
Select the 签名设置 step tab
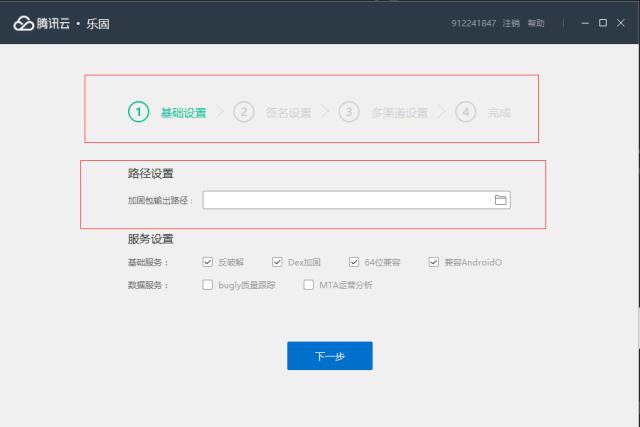tap(289, 113)
